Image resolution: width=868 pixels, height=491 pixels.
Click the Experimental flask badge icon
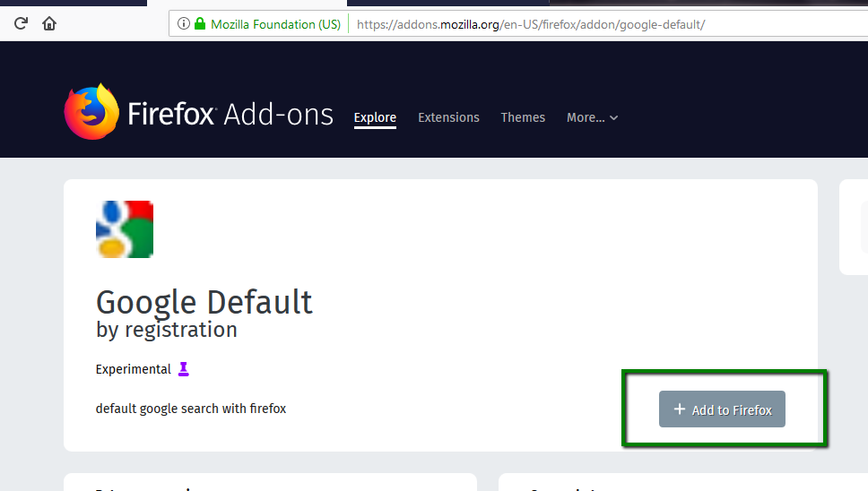[x=183, y=369]
